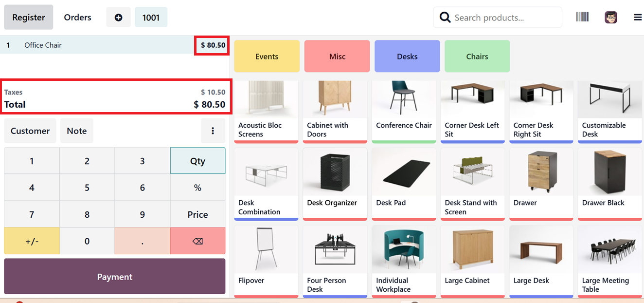Switch numpad to Price mode

point(197,214)
